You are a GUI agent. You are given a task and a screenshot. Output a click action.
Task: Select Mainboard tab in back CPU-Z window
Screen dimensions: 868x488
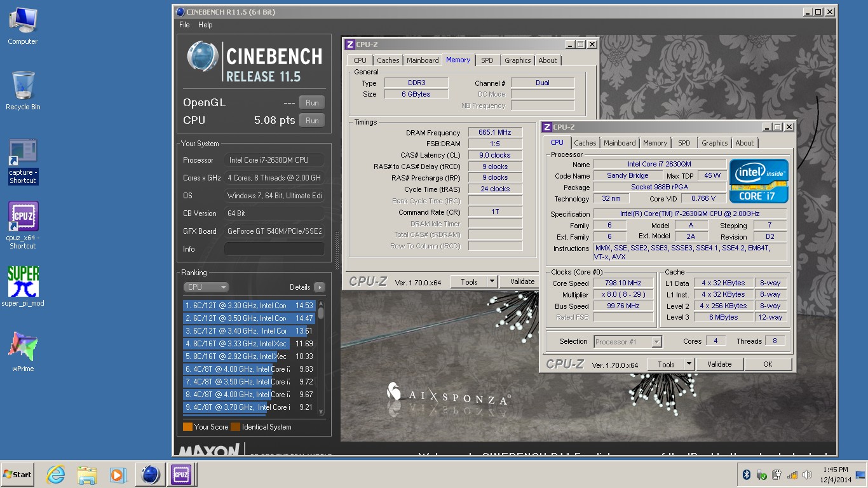pyautogui.click(x=423, y=60)
